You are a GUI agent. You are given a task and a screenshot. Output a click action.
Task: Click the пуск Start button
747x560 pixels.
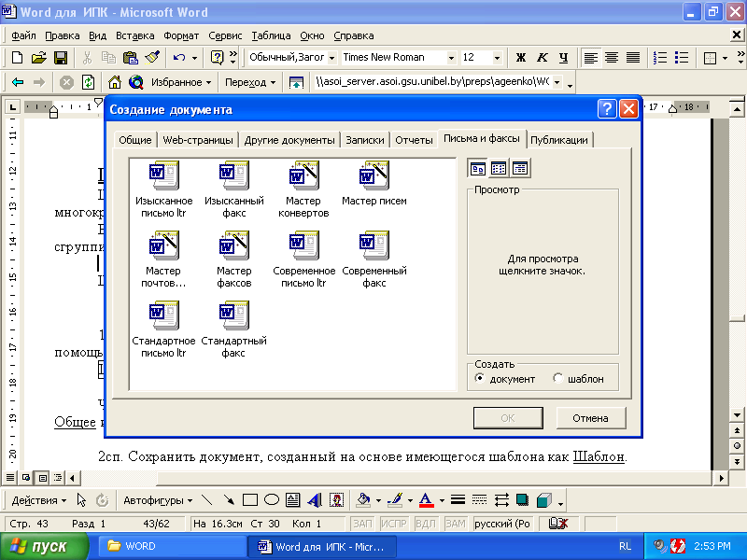[44, 546]
